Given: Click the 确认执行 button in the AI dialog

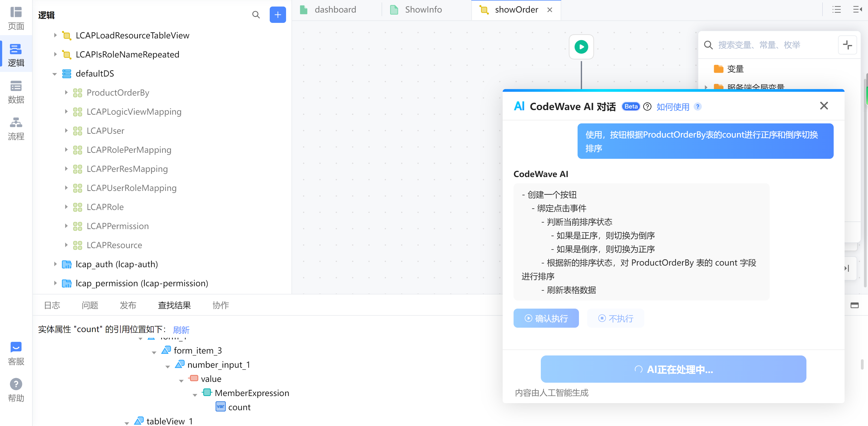Looking at the screenshot, I should click(546, 318).
